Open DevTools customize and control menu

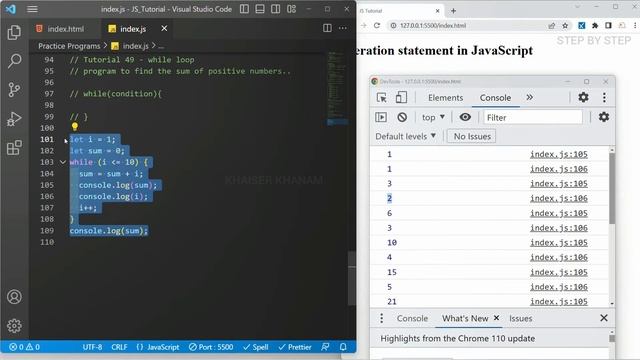[604, 97]
